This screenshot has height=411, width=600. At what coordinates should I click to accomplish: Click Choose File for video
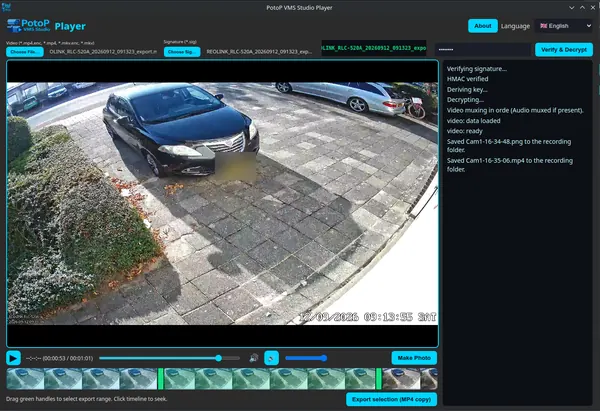(25, 52)
